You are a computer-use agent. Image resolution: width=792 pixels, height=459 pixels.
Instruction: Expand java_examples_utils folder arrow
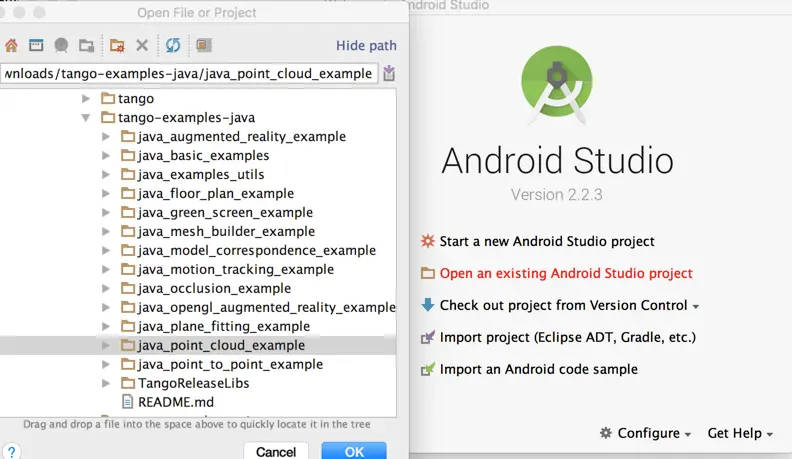point(106,175)
